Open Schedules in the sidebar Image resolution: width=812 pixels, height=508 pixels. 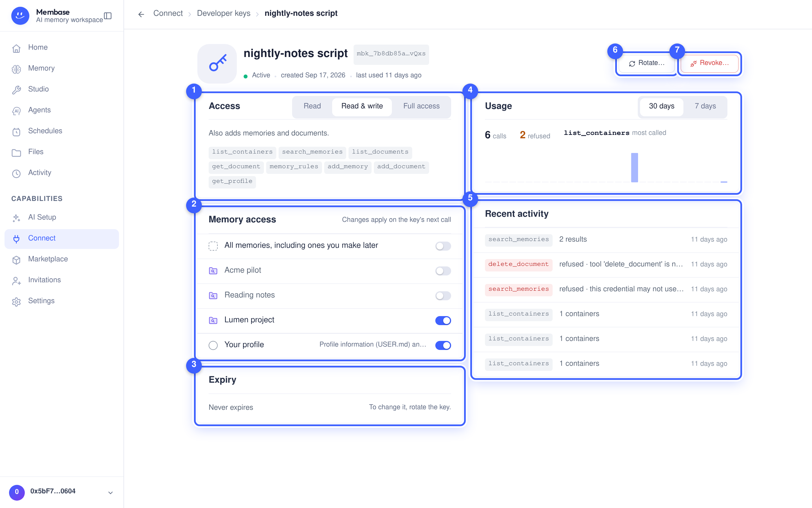pos(62,131)
